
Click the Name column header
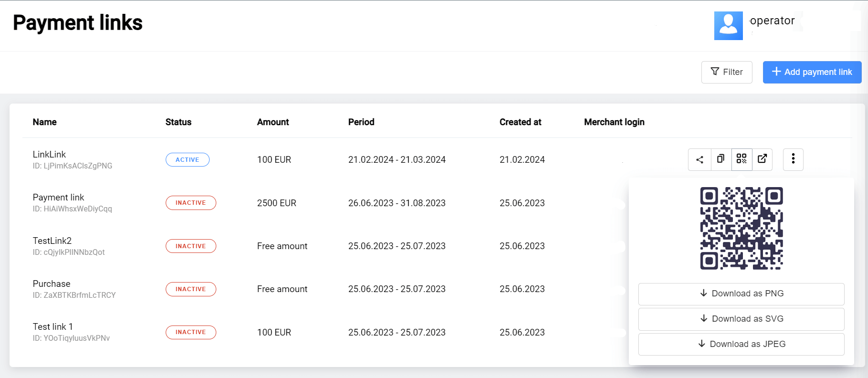pos(44,122)
